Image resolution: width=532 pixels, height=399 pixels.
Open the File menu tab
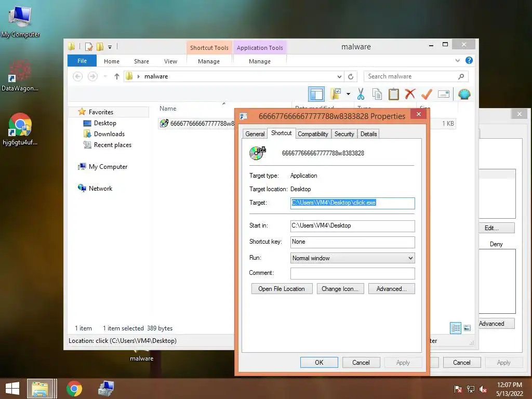[82, 61]
